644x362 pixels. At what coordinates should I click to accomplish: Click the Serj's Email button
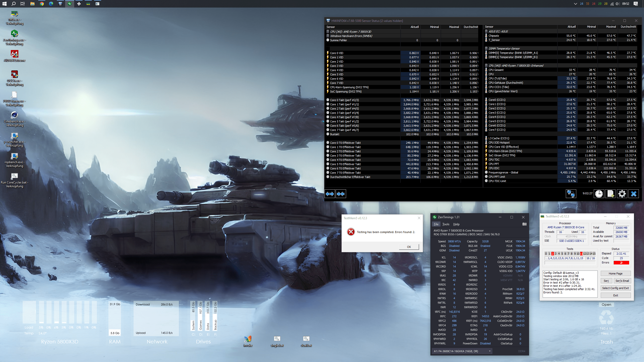(x=622, y=281)
